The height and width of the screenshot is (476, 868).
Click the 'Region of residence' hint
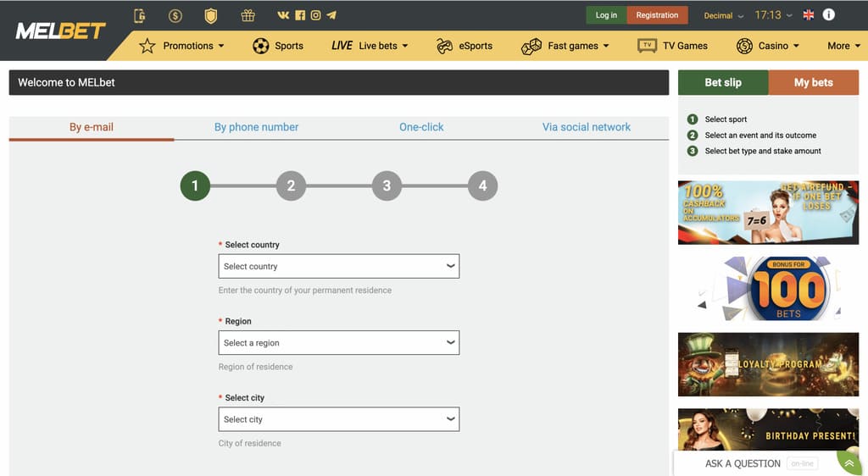click(x=255, y=367)
